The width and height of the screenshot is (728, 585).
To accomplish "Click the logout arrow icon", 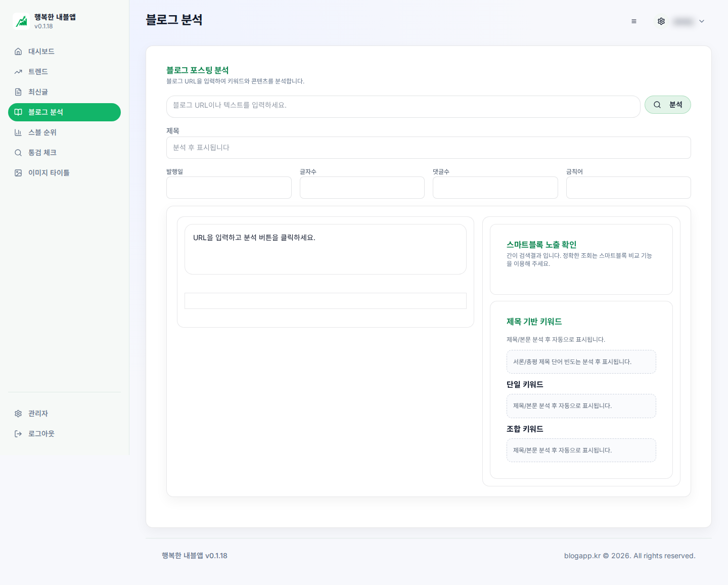I will click(x=18, y=434).
